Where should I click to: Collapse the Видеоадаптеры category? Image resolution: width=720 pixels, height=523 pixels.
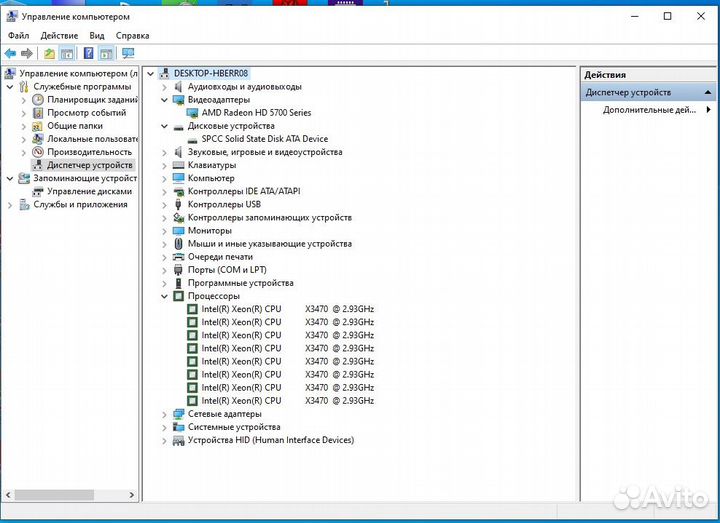pyautogui.click(x=165, y=100)
